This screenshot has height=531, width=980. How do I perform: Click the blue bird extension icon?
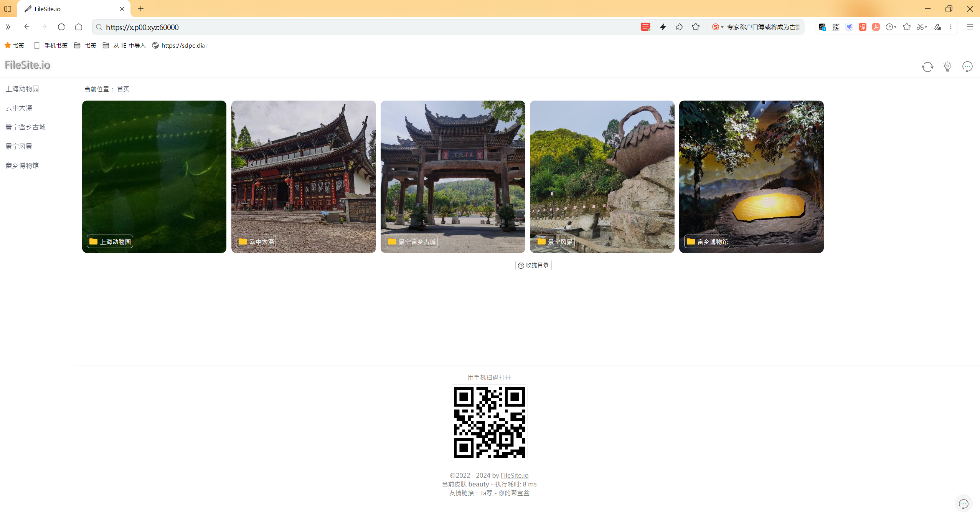(x=849, y=27)
